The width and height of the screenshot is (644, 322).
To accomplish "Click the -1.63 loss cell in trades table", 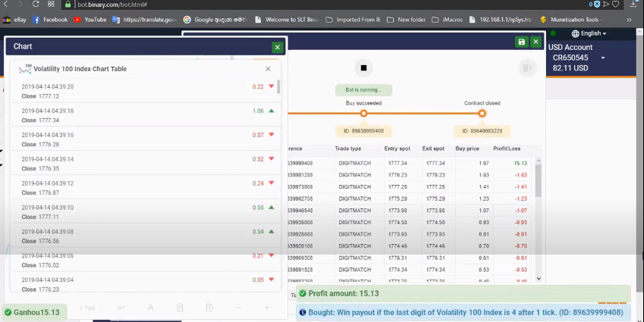I will pyautogui.click(x=520, y=175).
